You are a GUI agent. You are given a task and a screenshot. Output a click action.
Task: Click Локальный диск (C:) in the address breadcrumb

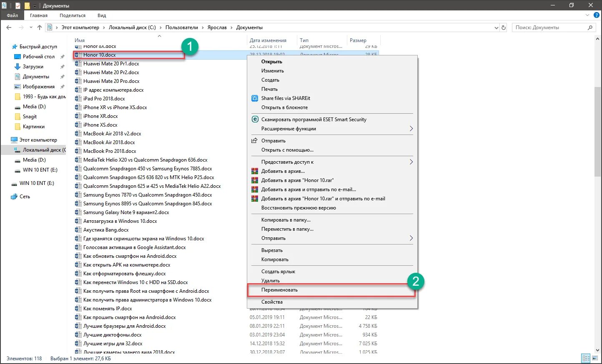[x=132, y=27]
